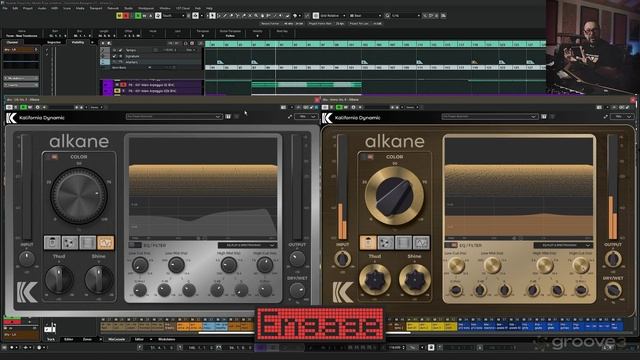The height and width of the screenshot is (360, 640).
Task: Click save preset icon in gold Alkane header
Action: coord(544,117)
